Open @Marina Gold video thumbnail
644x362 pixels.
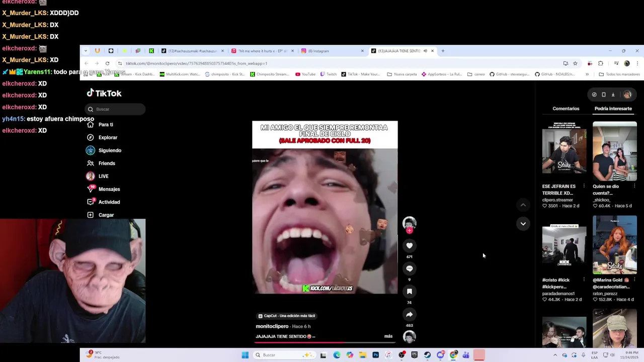point(614,245)
